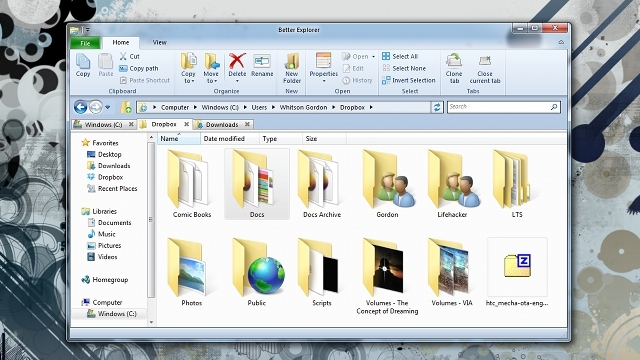640x360 pixels.
Task: Click Paste Shortcut in the ribbon
Action: (x=145, y=80)
